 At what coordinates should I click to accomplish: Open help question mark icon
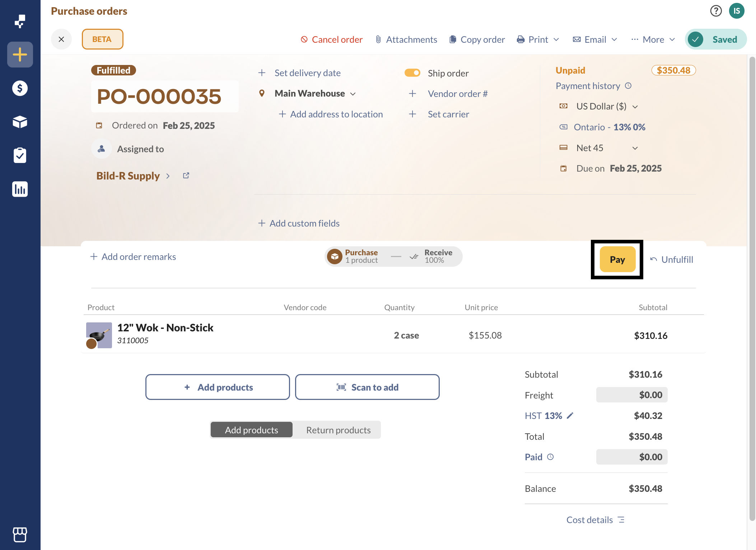tap(716, 11)
